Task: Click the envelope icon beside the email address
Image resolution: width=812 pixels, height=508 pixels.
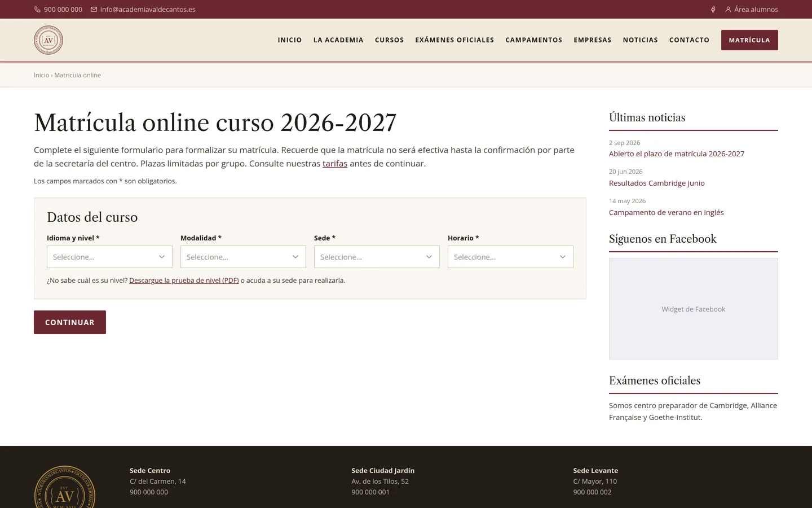Action: [94, 10]
